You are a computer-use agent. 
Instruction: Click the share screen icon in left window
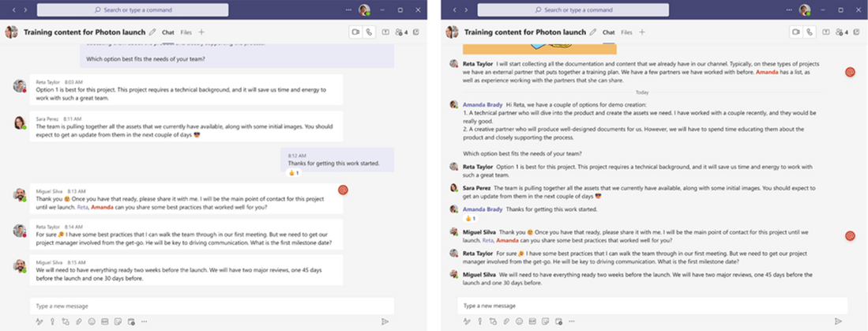pyautogui.click(x=385, y=32)
